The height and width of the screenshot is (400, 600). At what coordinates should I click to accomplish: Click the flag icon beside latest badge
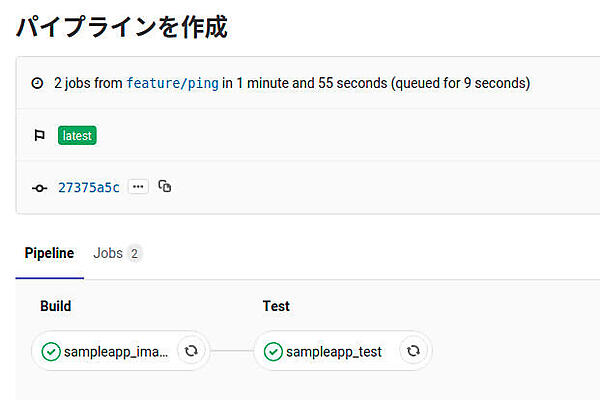click(39, 135)
